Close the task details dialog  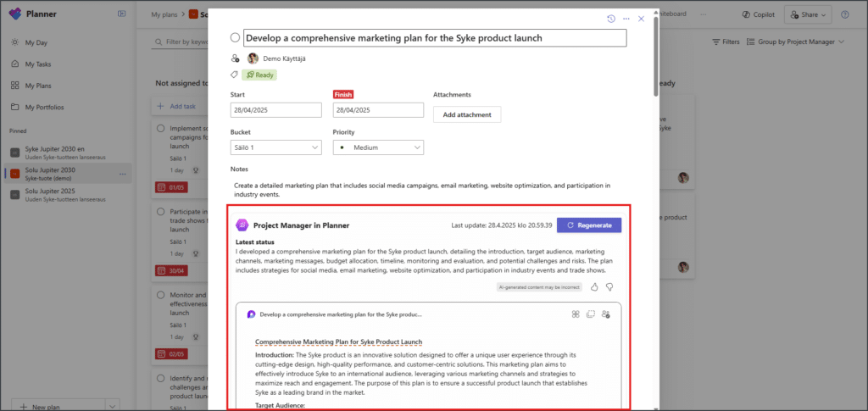pos(641,19)
